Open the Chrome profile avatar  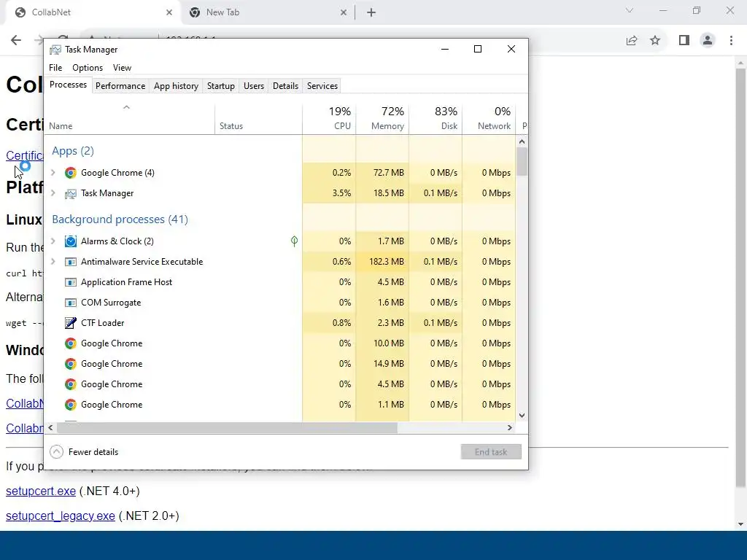point(708,41)
